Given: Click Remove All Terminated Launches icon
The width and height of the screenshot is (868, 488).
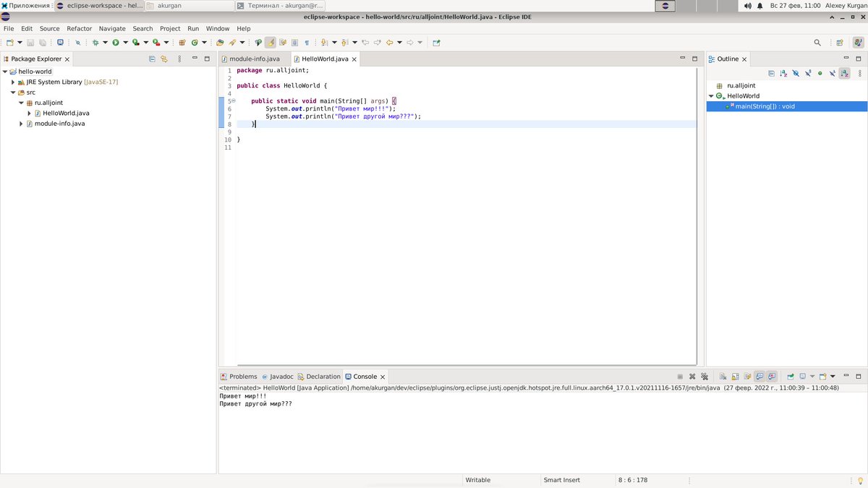Looking at the screenshot, I should (x=705, y=377).
